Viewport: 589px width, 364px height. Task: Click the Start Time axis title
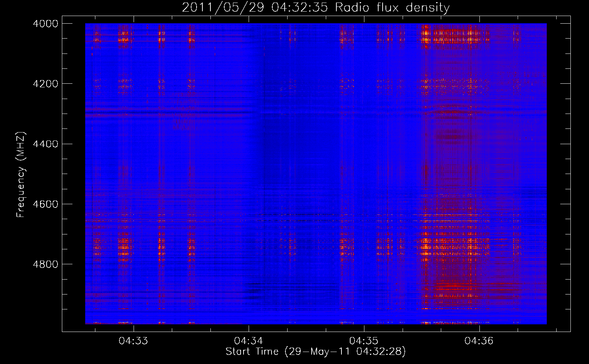point(316,352)
